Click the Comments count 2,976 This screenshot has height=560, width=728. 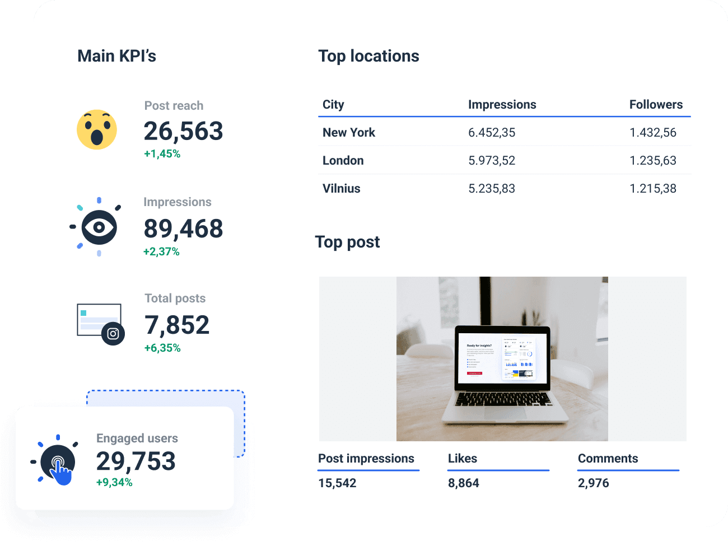593,483
